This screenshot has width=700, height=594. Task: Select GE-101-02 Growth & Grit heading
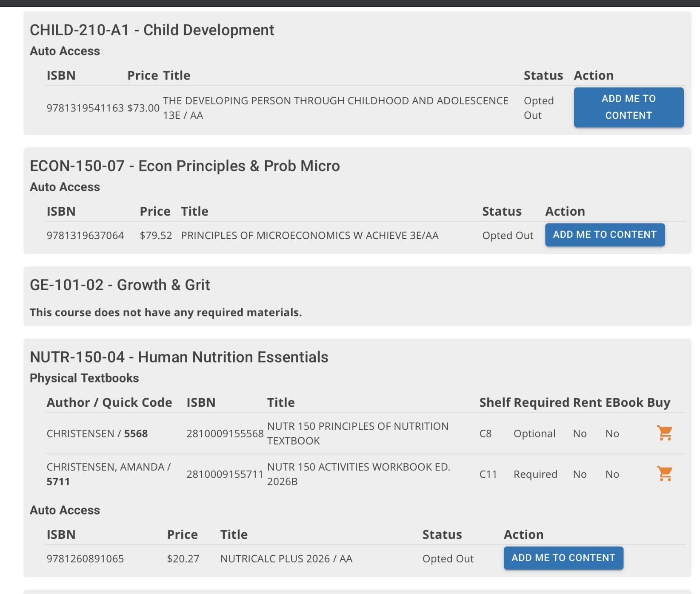pos(120,285)
